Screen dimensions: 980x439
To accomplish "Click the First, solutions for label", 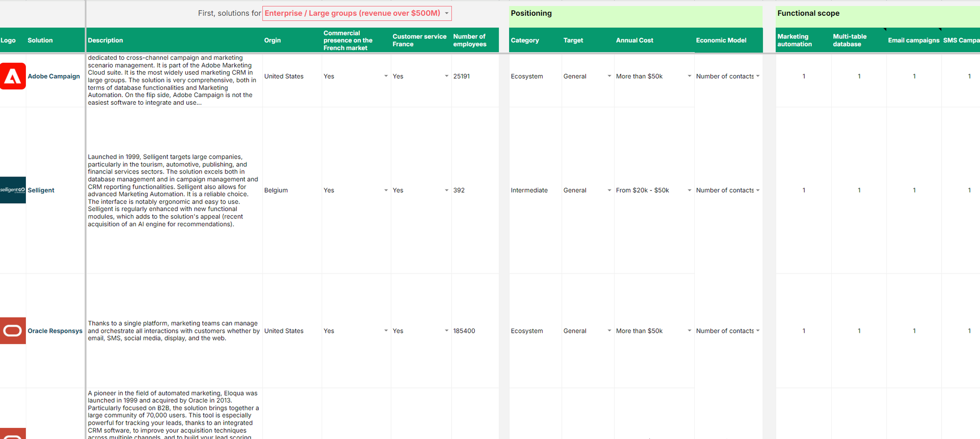I will pyautogui.click(x=229, y=13).
